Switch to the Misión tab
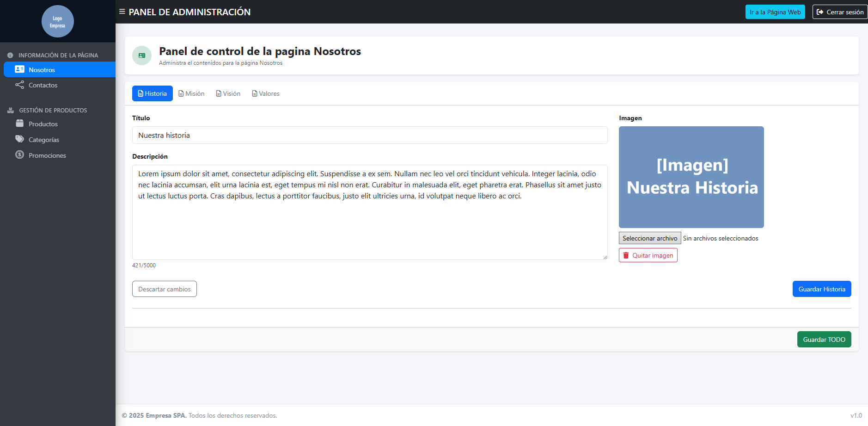This screenshot has width=868, height=426. [x=191, y=93]
